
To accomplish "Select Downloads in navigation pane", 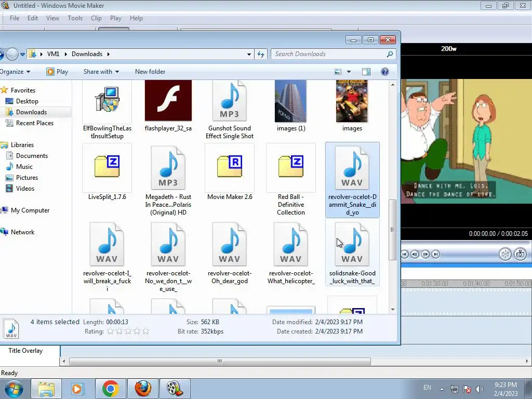I will (x=31, y=112).
